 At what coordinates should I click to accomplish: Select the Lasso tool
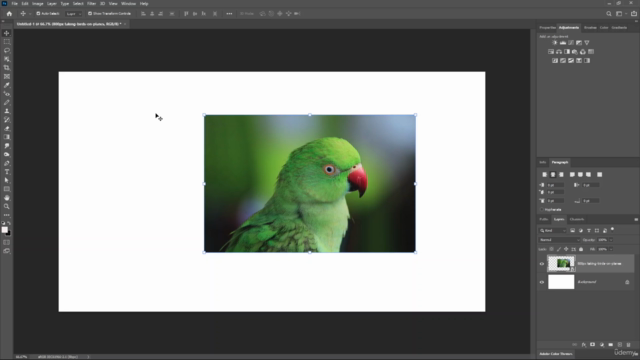7,50
